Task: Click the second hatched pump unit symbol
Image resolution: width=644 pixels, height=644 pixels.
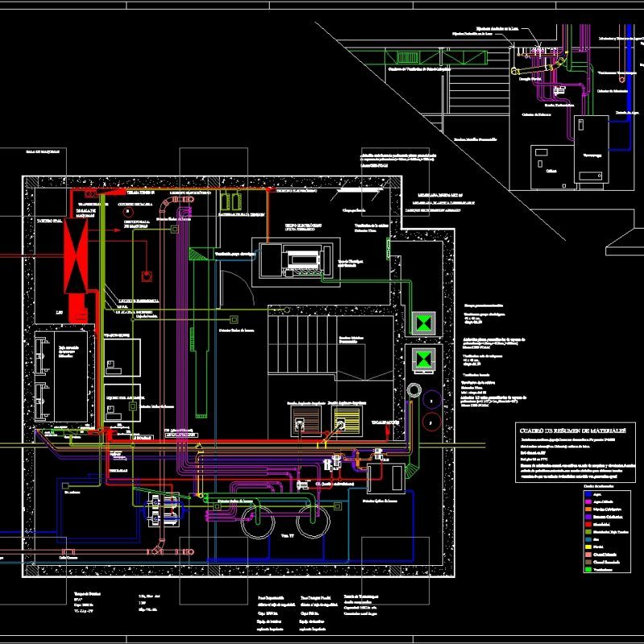Action: tap(345, 419)
